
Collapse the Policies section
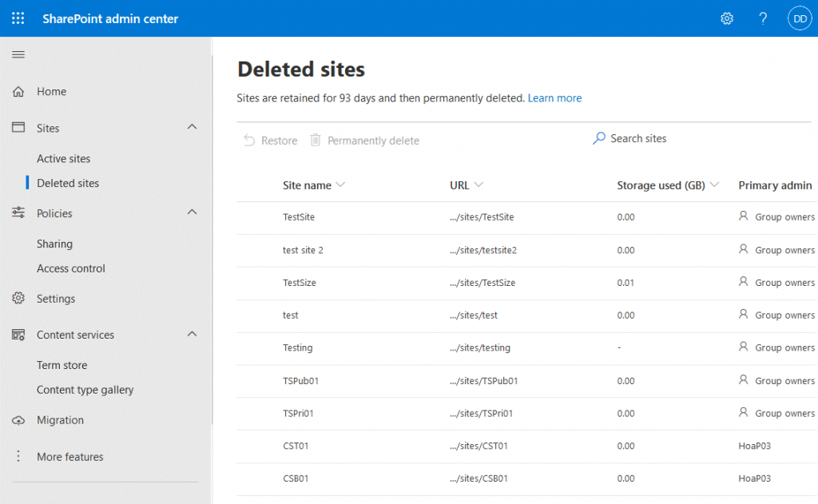tap(192, 212)
